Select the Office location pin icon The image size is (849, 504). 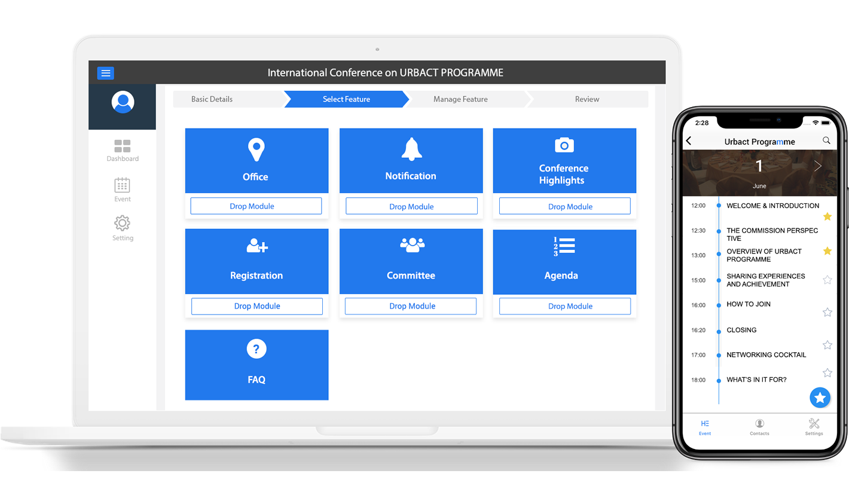(x=256, y=149)
